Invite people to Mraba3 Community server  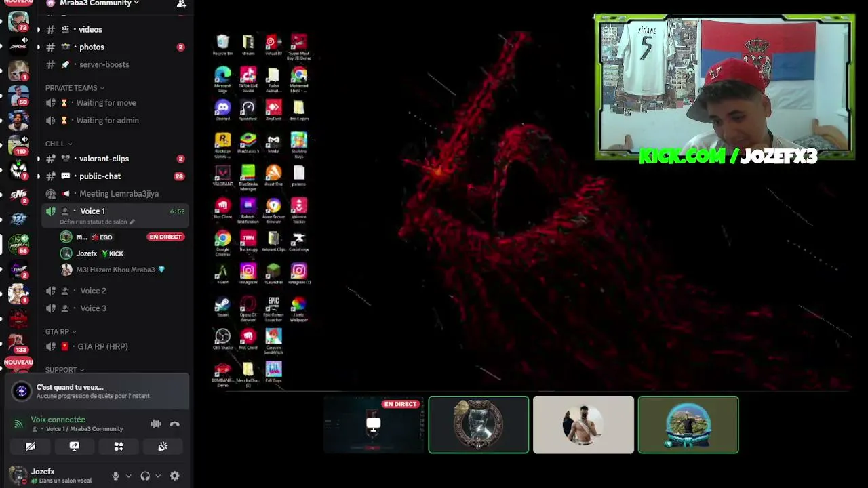[x=181, y=3]
